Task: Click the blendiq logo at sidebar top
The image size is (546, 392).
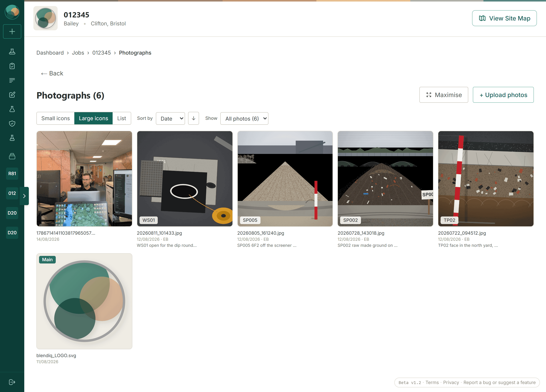Action: pyautogui.click(x=12, y=12)
